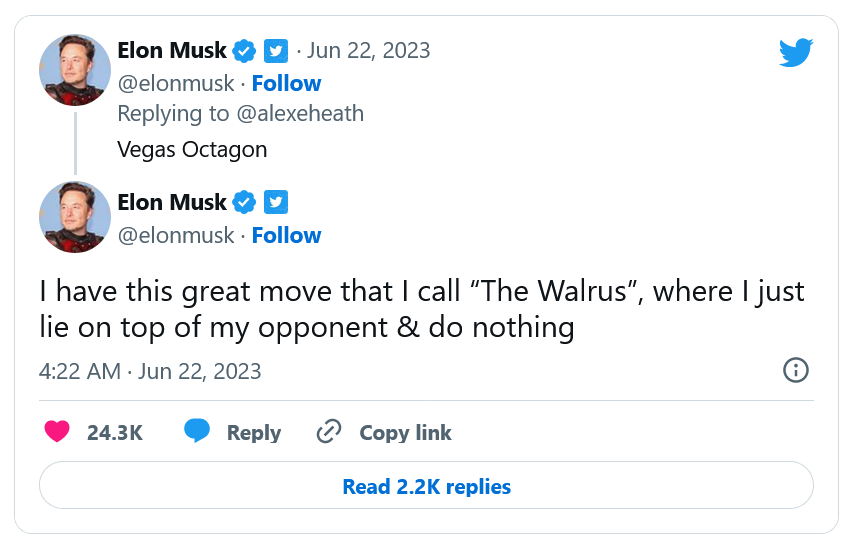
Task: Click the chain link copy icon
Action: pyautogui.click(x=329, y=432)
